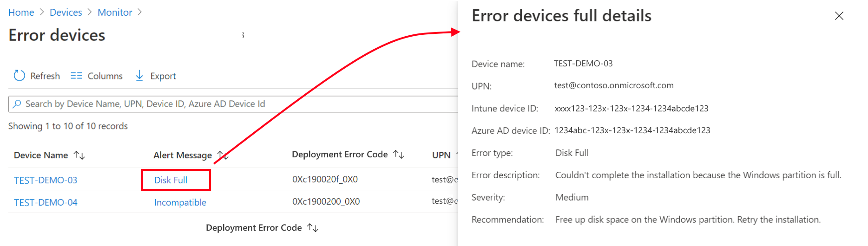Click the Columns button label

click(105, 76)
